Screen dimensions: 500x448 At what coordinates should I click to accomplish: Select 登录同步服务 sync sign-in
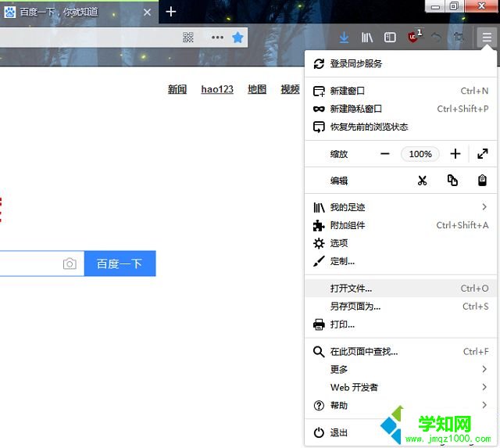point(401,63)
